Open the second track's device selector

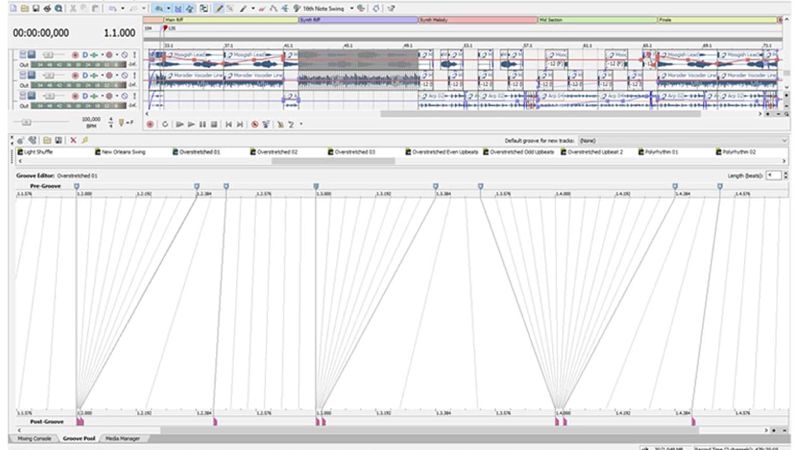(85, 75)
